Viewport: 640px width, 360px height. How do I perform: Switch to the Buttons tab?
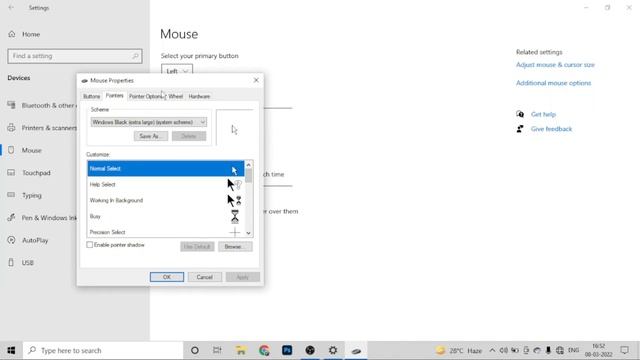[x=91, y=96]
